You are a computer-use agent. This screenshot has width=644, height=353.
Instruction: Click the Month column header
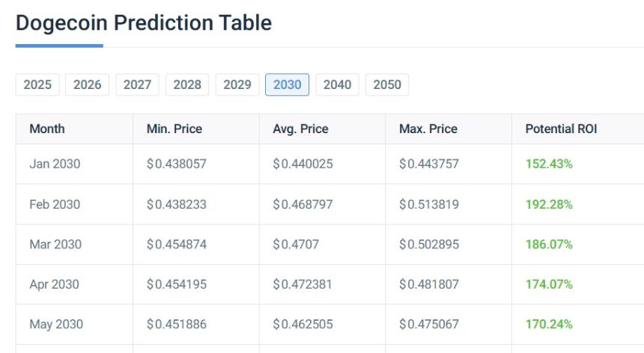click(x=47, y=129)
